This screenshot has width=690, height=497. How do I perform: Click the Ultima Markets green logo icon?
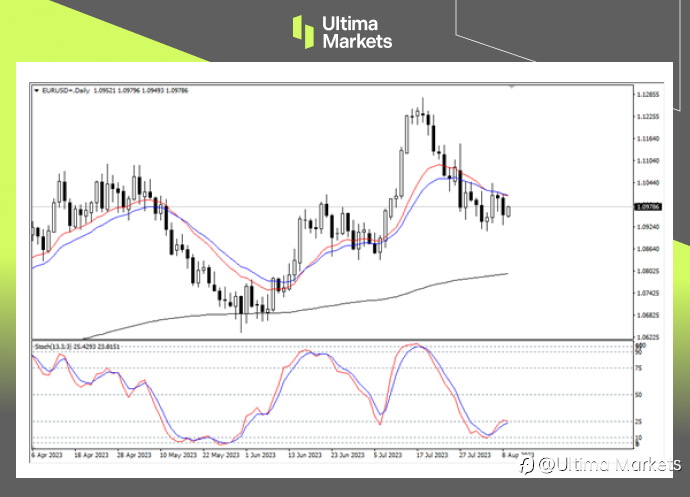(303, 32)
